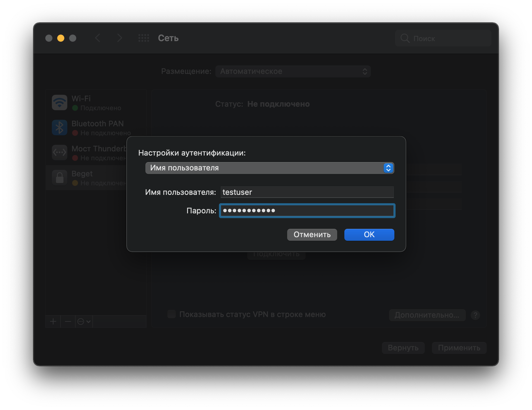Screen dimensions: 532x410
Task: Select Bluetooth PAN service icon
Action: (60, 128)
